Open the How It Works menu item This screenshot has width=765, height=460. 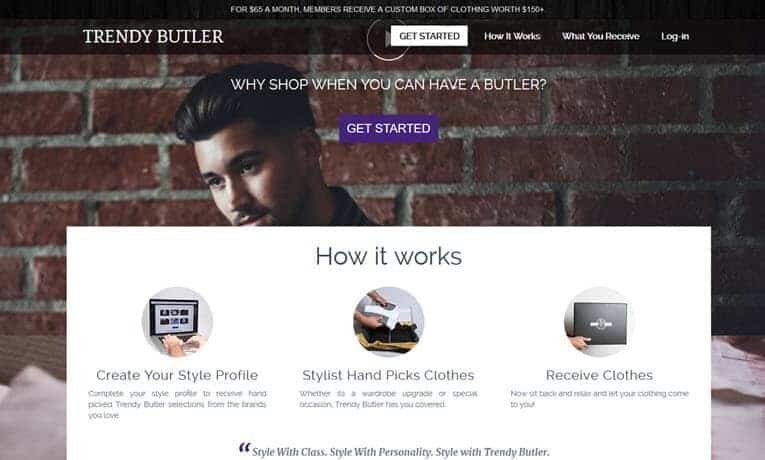[x=512, y=36]
